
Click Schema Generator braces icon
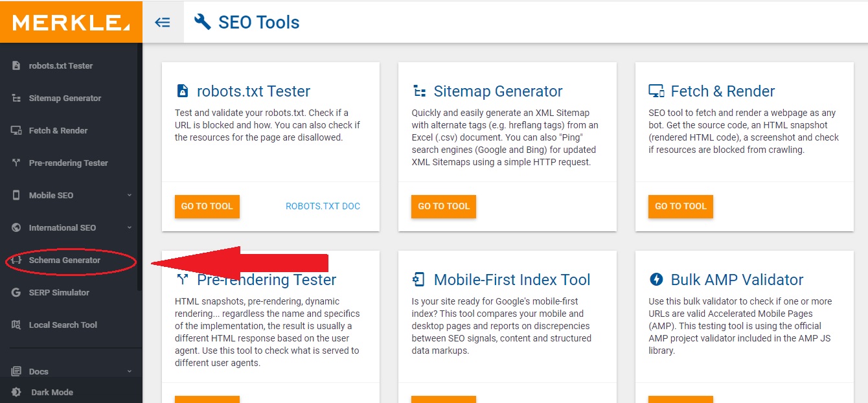(16, 260)
